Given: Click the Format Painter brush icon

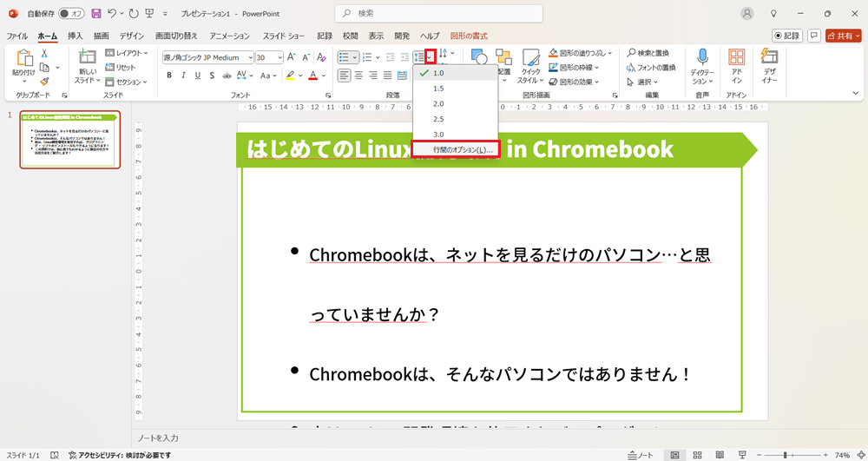Looking at the screenshot, I should [44, 81].
